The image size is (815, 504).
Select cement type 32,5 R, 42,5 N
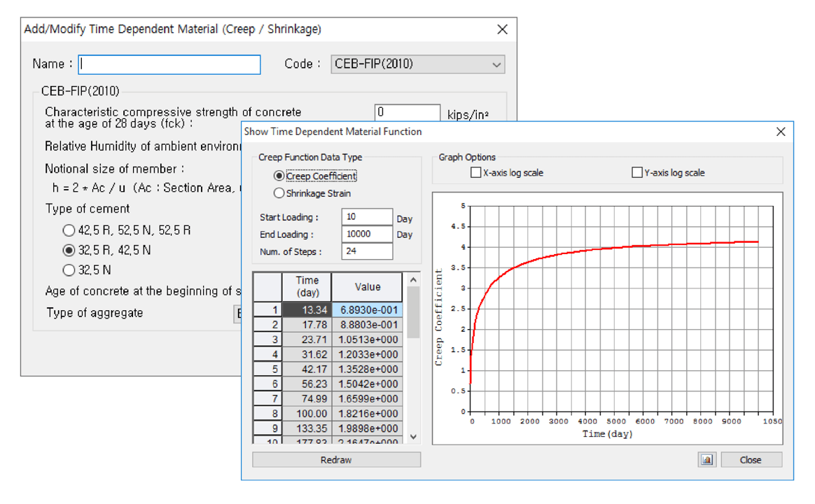[x=68, y=250]
